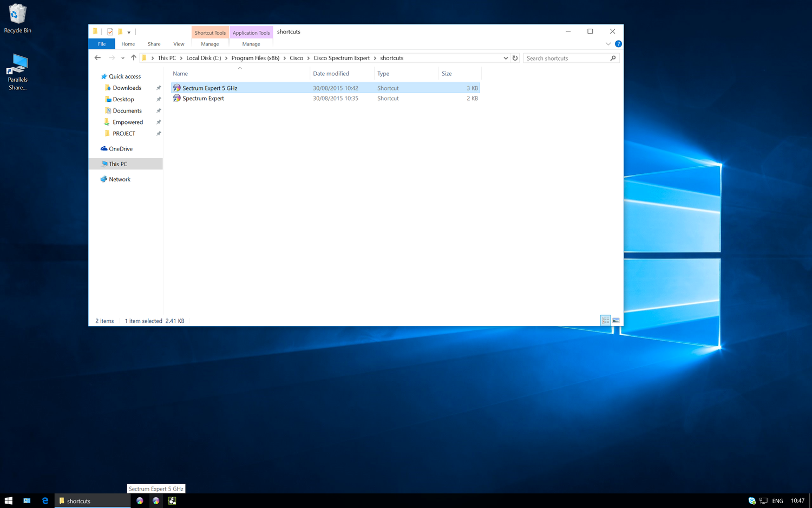Viewport: 812px width, 508px height.
Task: Click shortcuts window button on taskbar
Action: coord(93,501)
